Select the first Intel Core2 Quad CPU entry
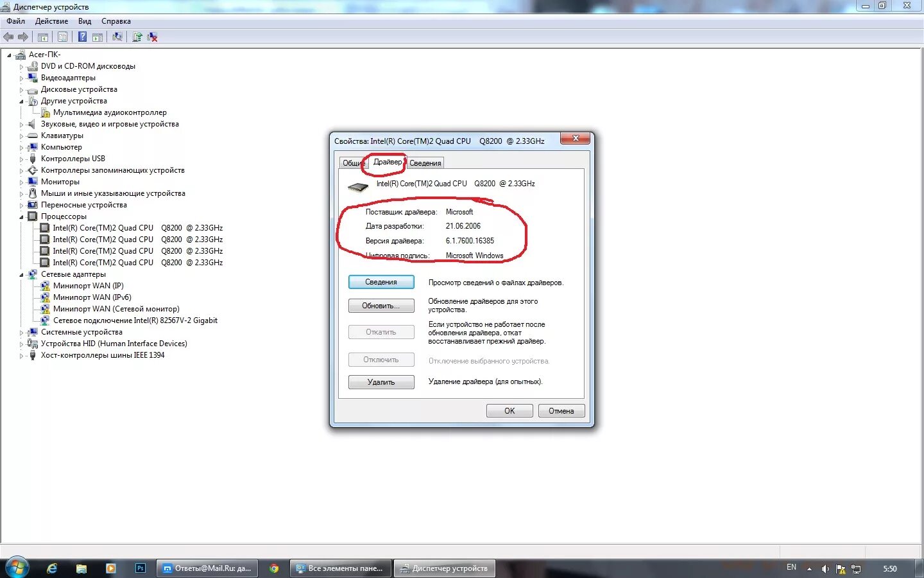Viewport: 924px width, 578px height. click(137, 228)
